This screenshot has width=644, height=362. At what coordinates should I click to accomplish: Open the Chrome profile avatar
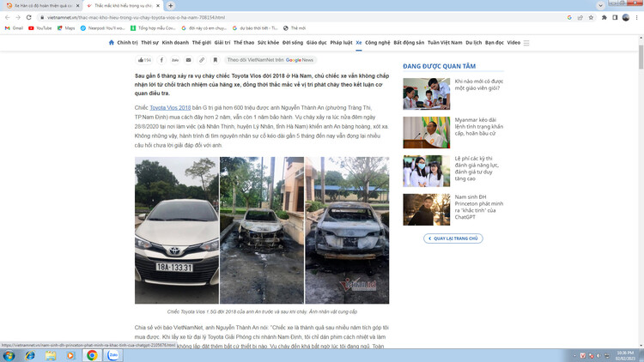click(x=625, y=17)
